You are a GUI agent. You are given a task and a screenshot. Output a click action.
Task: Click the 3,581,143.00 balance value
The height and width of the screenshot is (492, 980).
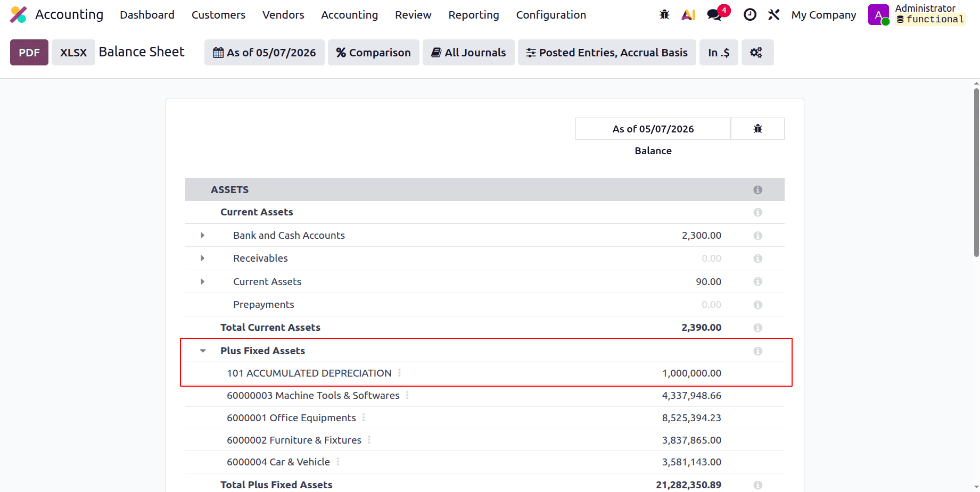[x=692, y=462]
